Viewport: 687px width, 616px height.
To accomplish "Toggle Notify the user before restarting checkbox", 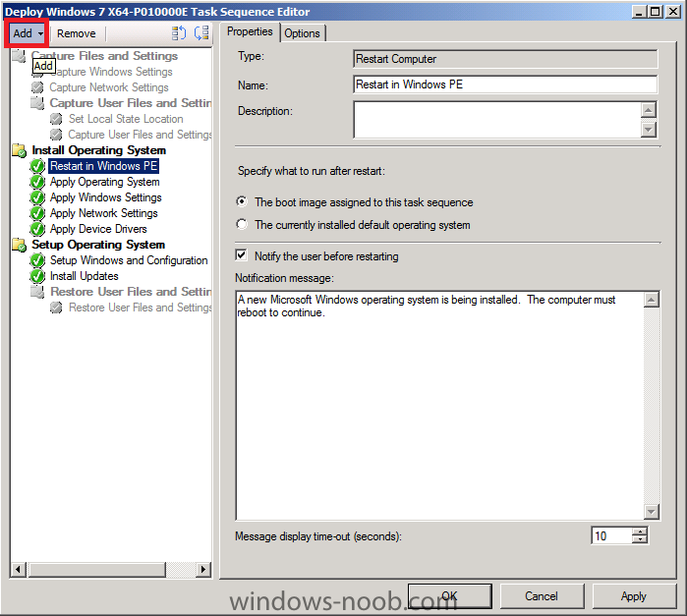I will [242, 255].
